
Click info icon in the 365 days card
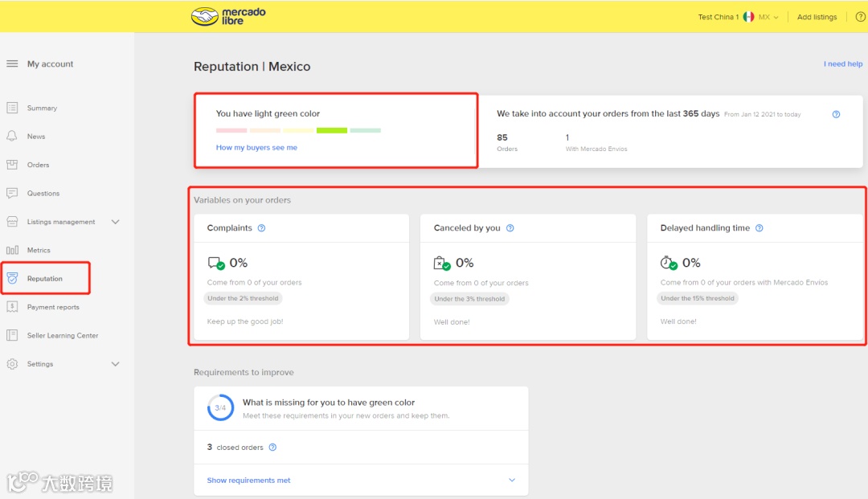836,114
